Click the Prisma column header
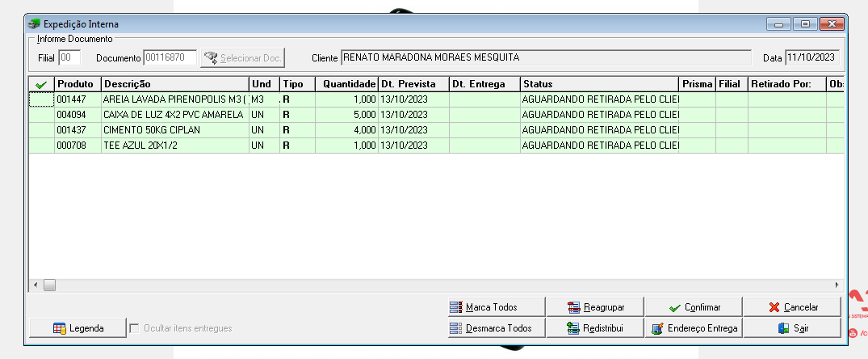 coord(698,84)
